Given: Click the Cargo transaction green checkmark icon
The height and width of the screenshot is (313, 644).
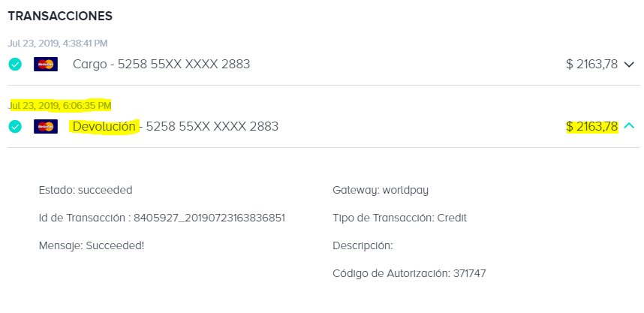Looking at the screenshot, I should 15,65.
